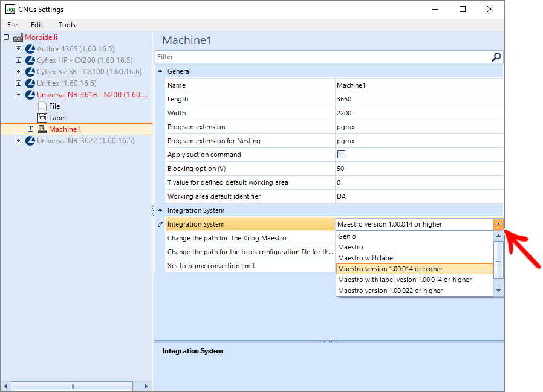Click the tree panel scroll left arrow
543x392 pixels.
tap(5, 386)
